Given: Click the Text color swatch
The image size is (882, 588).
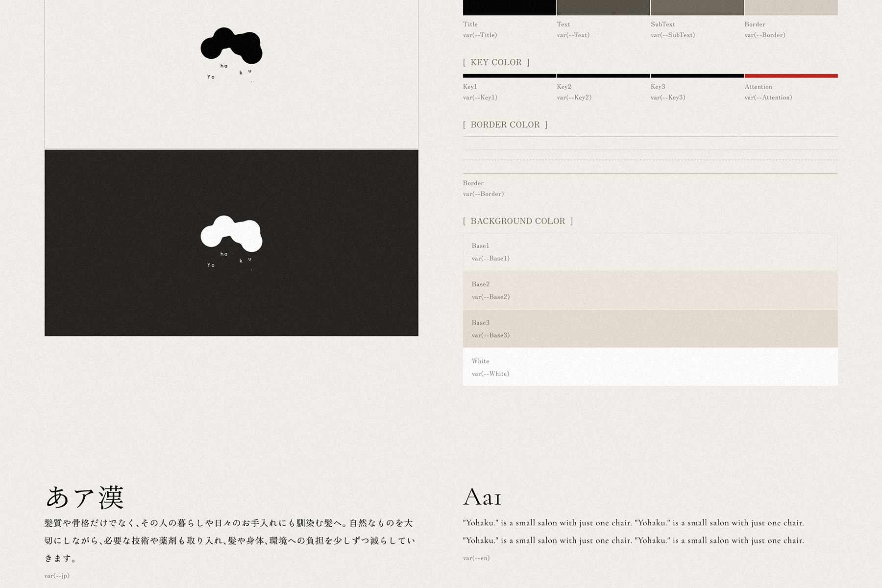Looking at the screenshot, I should tap(603, 7).
